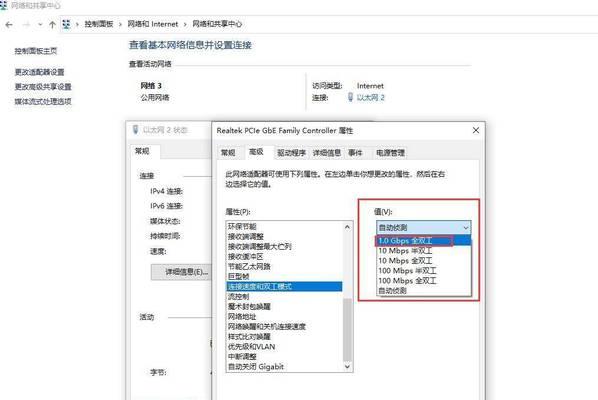The width and height of the screenshot is (598, 400).
Task: Open recent locations chevron next to forward arrow
Action: click(x=40, y=25)
